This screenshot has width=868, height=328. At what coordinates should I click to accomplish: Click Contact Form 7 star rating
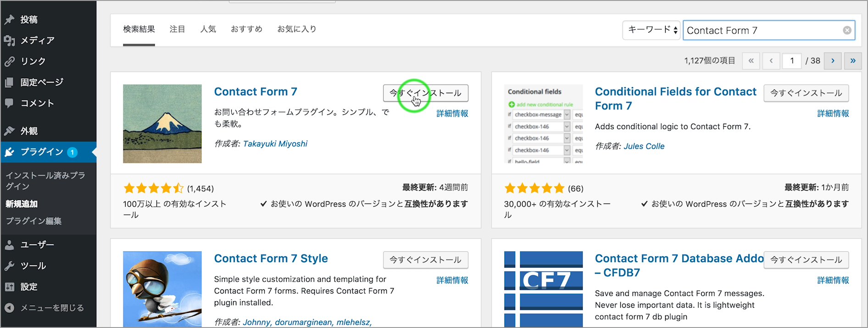click(x=154, y=188)
